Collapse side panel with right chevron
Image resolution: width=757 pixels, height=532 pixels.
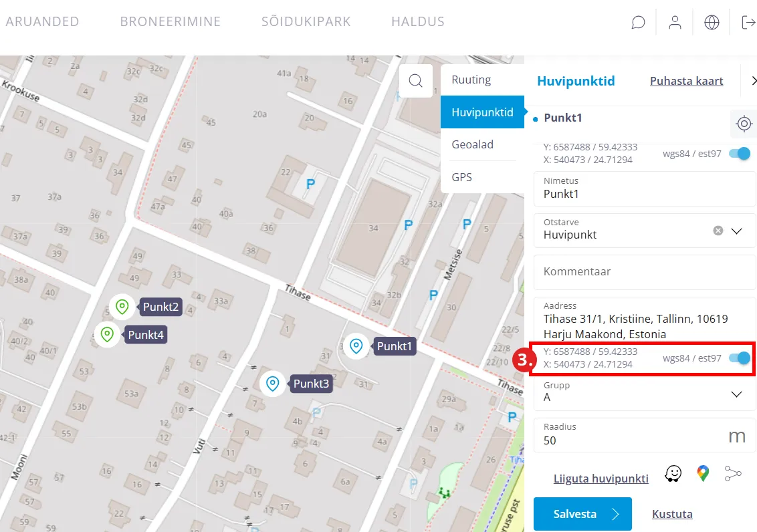(754, 81)
